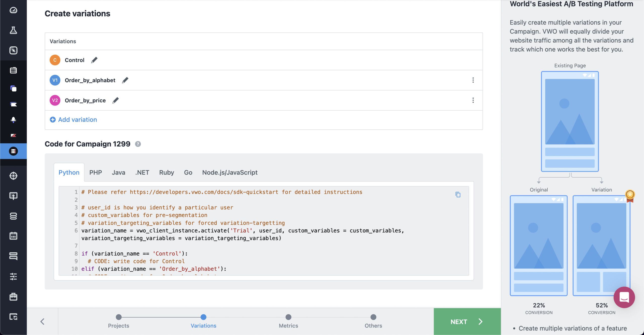This screenshot has width=644, height=335.
Task: Copy the campaign code to clipboard
Action: 458,195
